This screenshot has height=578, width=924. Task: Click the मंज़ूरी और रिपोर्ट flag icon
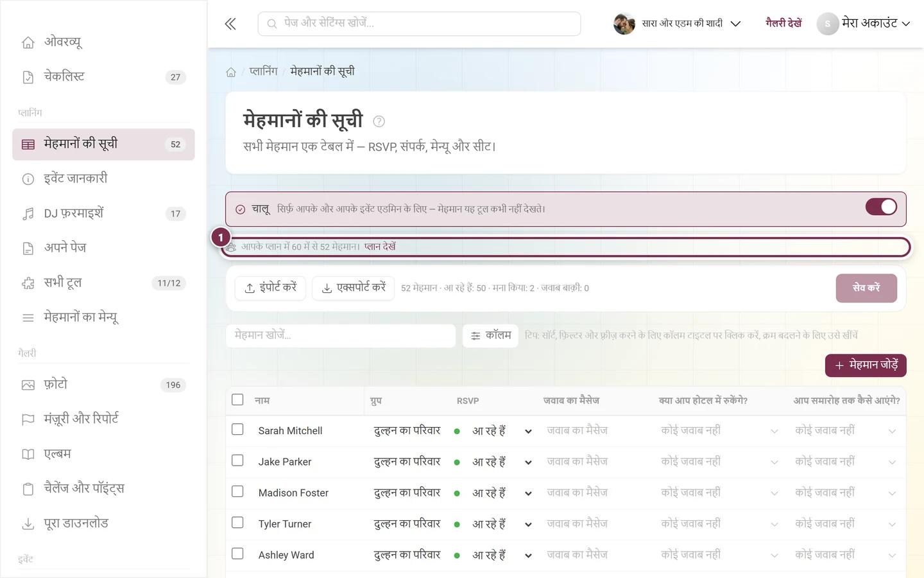[28, 420]
